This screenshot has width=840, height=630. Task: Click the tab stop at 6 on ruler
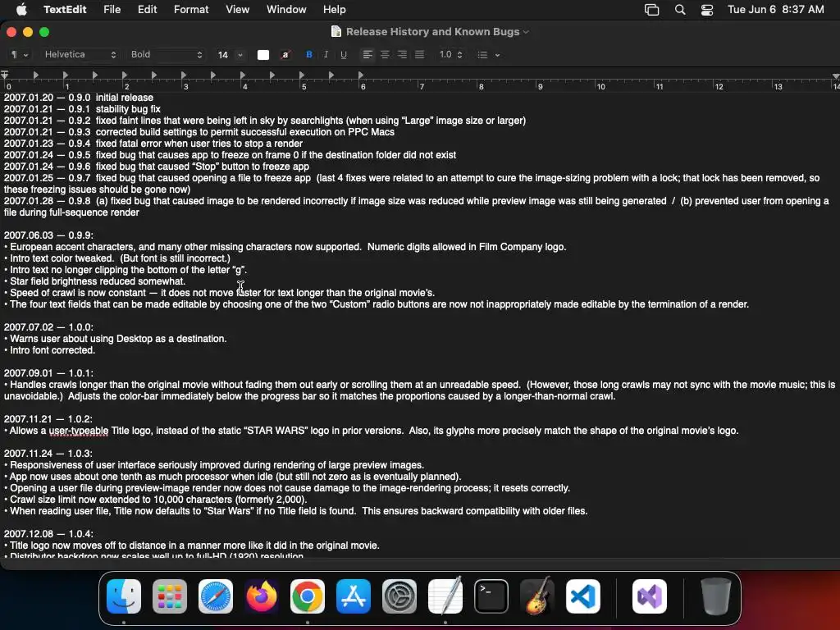click(361, 75)
